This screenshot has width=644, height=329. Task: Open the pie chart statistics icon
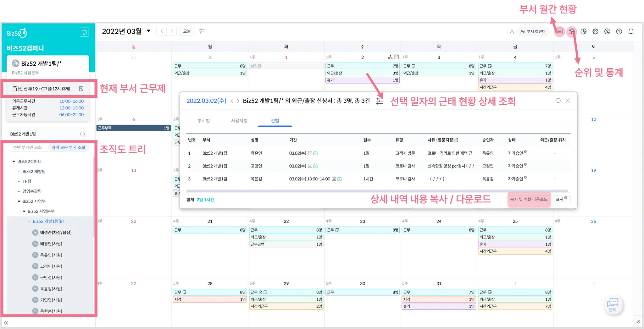(584, 31)
